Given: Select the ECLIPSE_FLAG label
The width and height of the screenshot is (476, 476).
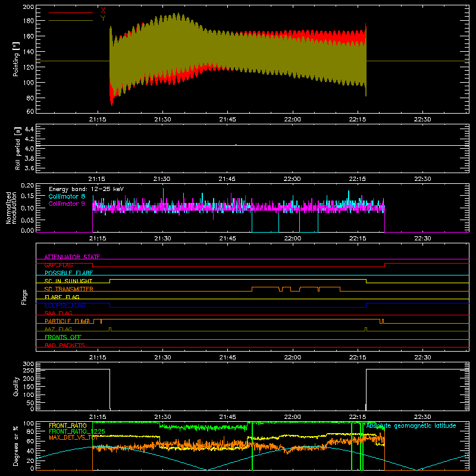Looking at the screenshot, I should pyautogui.click(x=65, y=305).
